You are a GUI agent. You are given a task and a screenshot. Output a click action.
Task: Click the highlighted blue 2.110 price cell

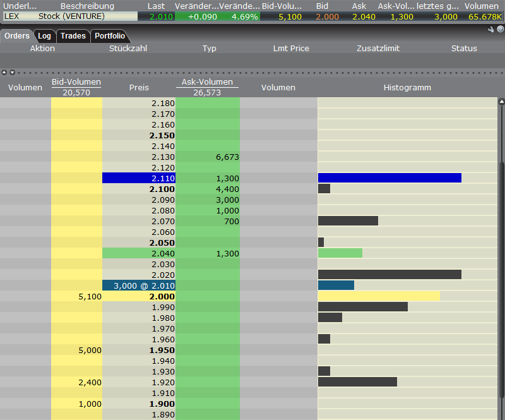pyautogui.click(x=139, y=179)
